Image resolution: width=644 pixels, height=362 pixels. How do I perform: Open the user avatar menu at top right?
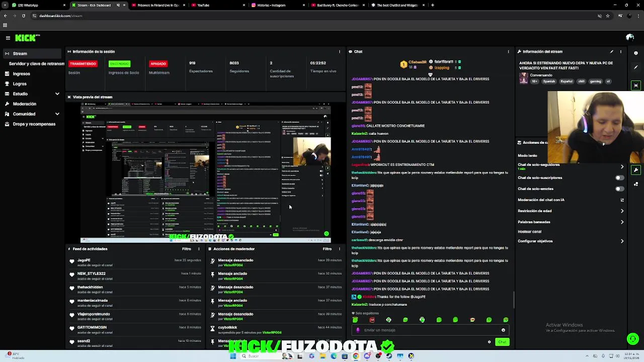pyautogui.click(x=630, y=38)
